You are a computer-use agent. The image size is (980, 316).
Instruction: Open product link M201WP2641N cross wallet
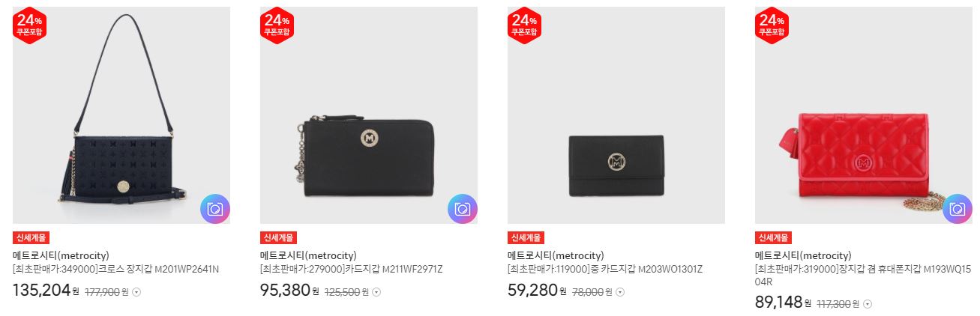pos(116,269)
